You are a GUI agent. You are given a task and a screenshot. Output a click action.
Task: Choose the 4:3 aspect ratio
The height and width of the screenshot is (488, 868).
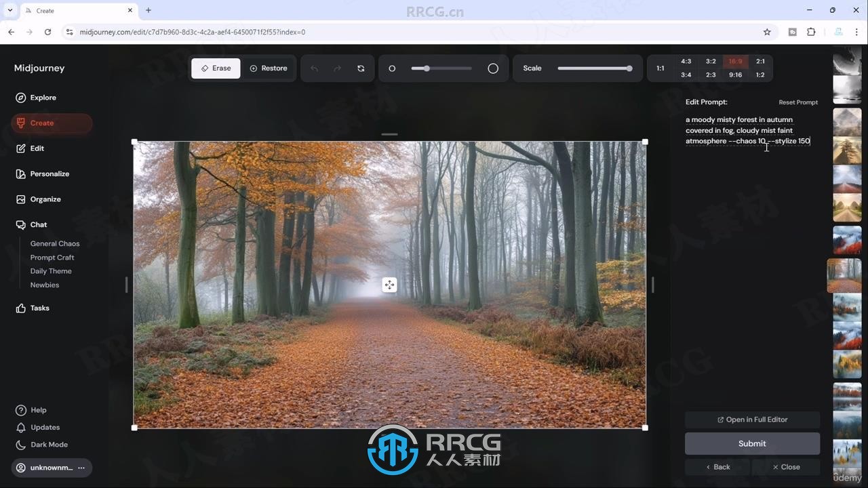click(x=686, y=61)
